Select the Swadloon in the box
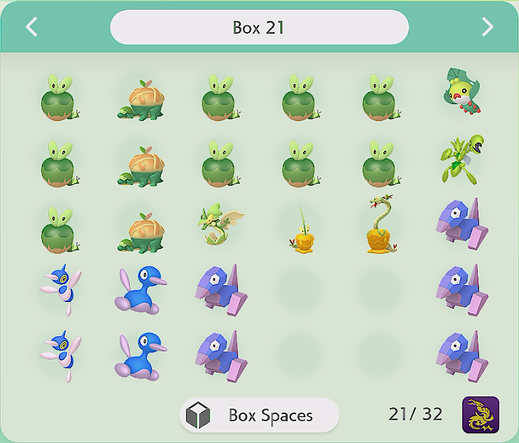Image resolution: width=519 pixels, height=443 pixels. 462,91
